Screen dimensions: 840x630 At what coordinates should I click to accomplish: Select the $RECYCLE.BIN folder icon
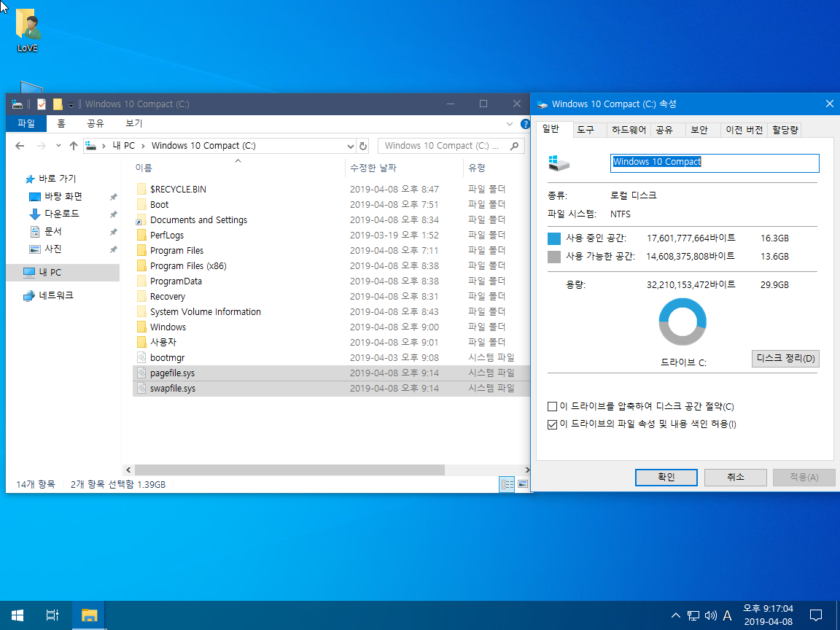click(141, 189)
